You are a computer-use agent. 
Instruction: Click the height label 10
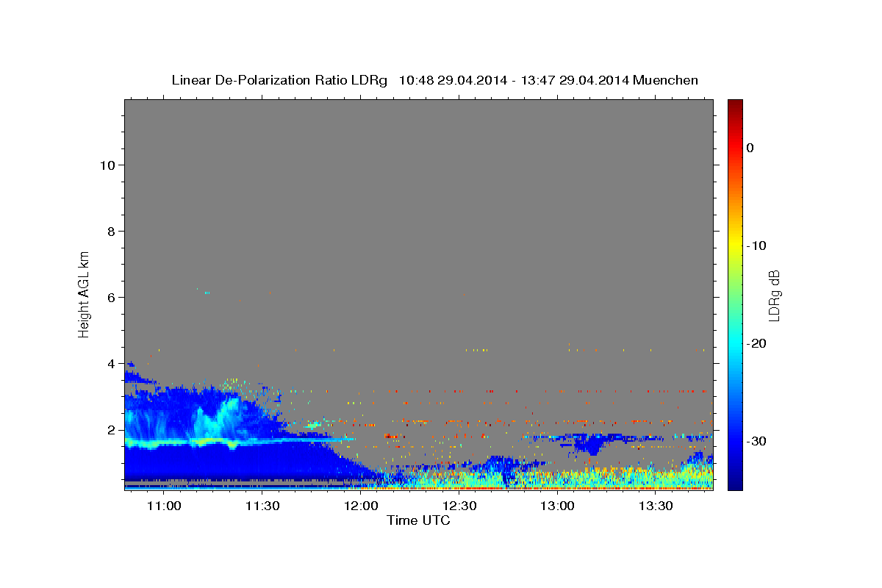pyautogui.click(x=107, y=165)
